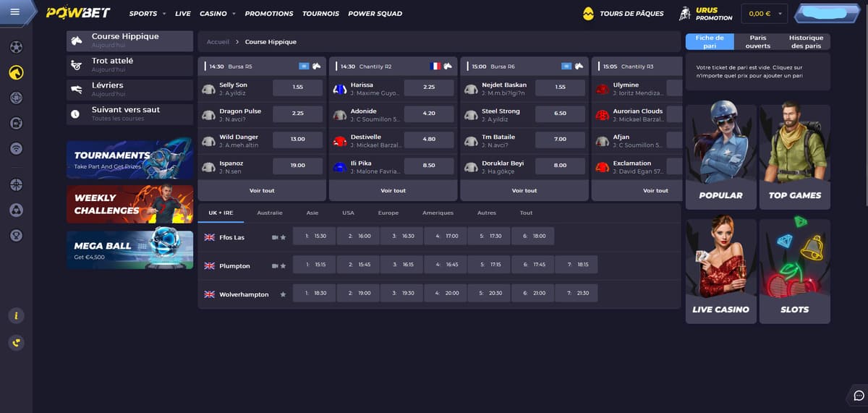Open the Mega Ball promo banner
This screenshot has height=413, width=868.
coord(129,250)
